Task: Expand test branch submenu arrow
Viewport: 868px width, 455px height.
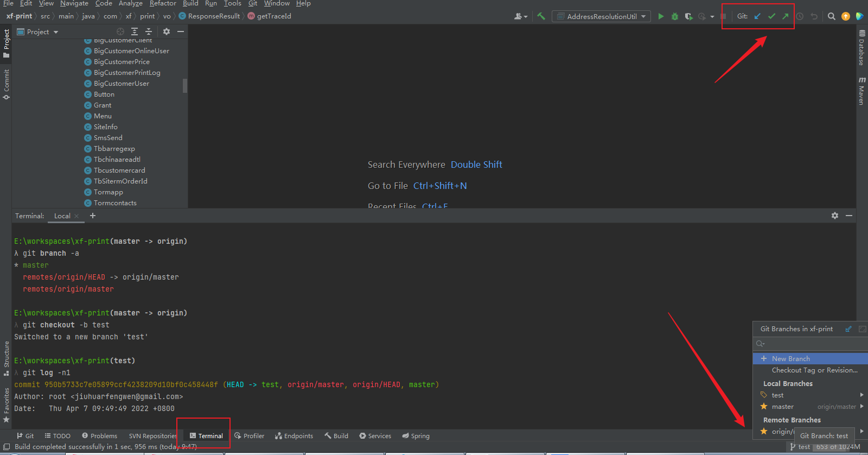Action: tap(861, 395)
